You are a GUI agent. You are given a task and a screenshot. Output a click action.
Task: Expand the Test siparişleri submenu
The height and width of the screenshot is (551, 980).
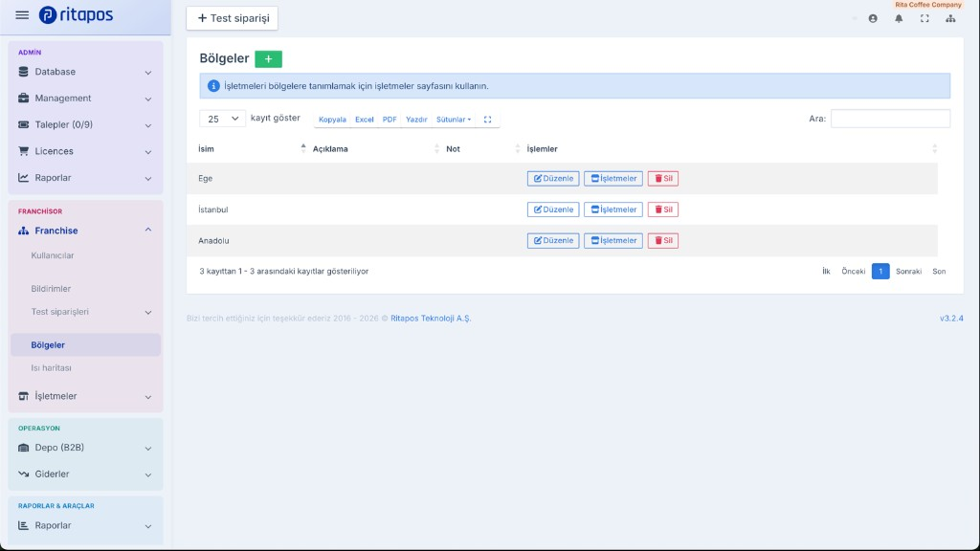coord(85,312)
